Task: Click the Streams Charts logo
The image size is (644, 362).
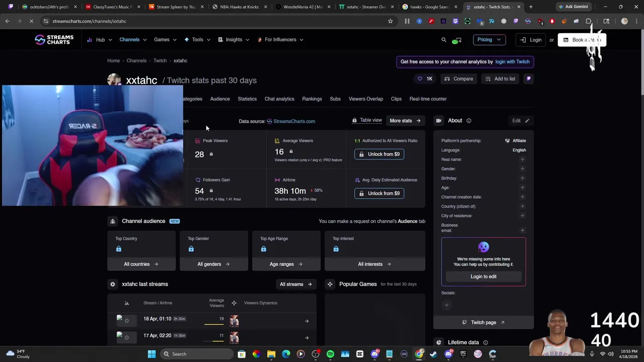Action: pos(54,40)
